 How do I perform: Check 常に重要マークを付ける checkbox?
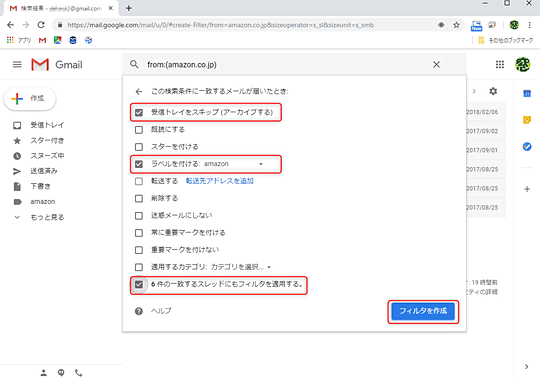[139, 233]
